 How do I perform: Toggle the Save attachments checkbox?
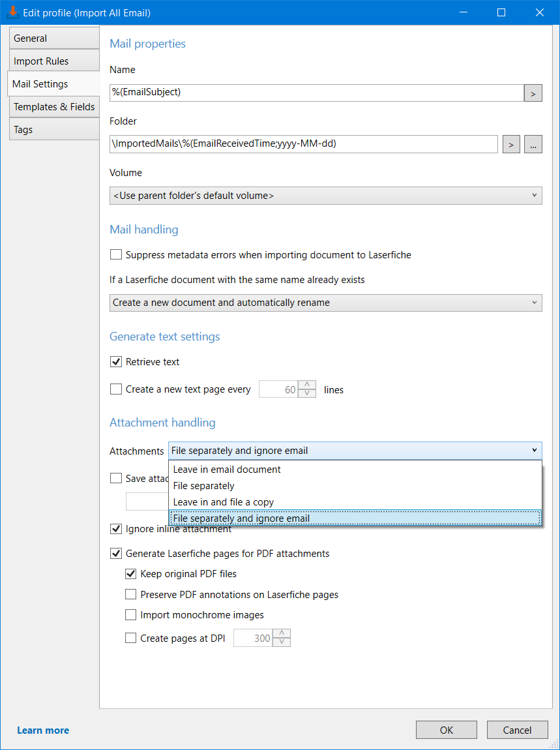[x=116, y=478]
